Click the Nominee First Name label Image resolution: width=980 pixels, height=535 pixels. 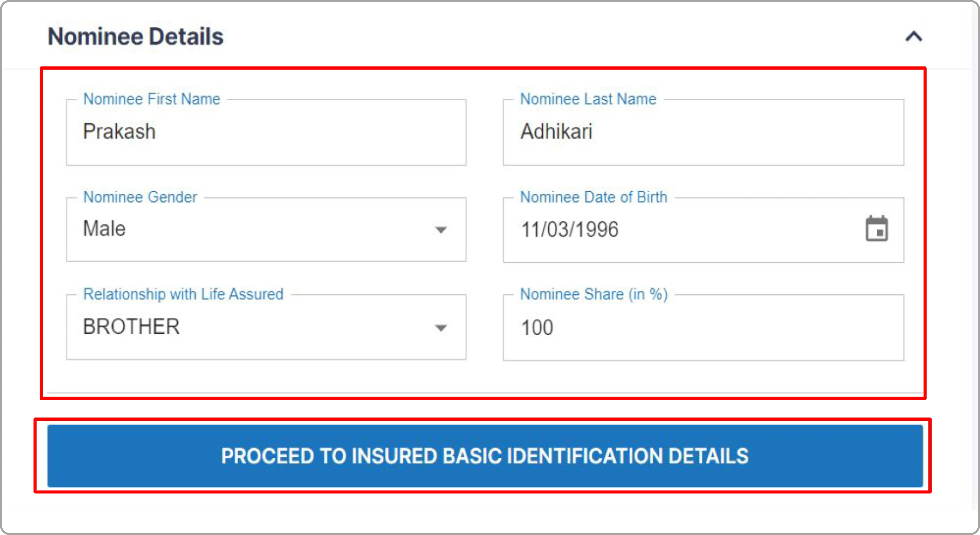(x=152, y=99)
